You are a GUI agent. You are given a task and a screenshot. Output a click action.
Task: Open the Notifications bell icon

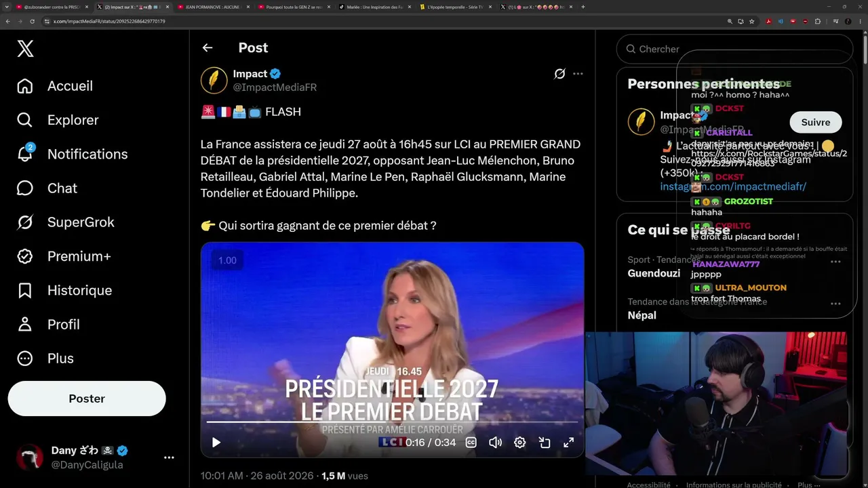(25, 154)
